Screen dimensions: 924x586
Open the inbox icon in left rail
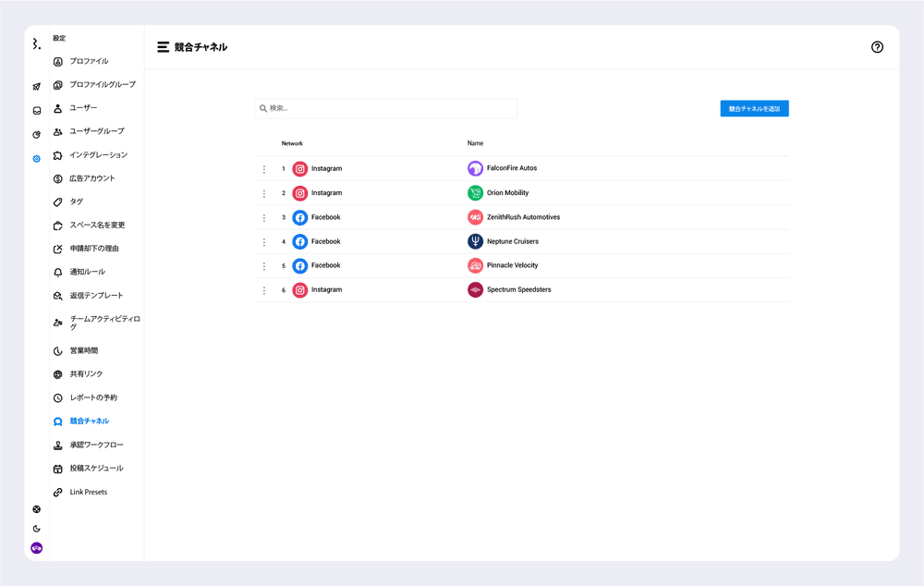click(x=37, y=111)
